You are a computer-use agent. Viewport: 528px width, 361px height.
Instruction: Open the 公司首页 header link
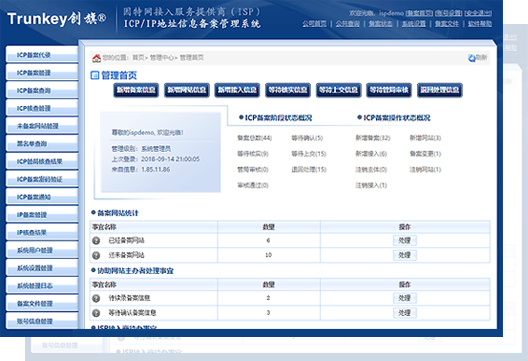[315, 24]
